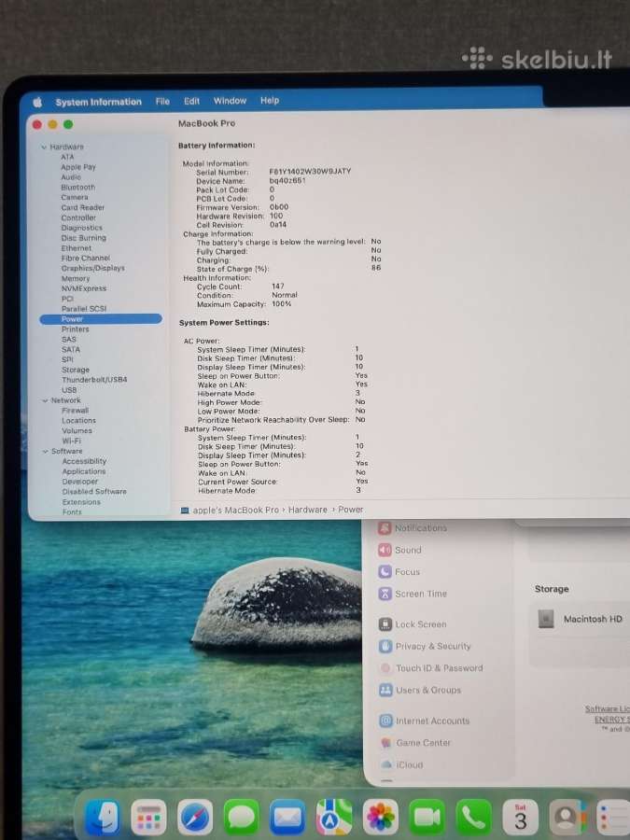The image size is (630, 840).
Task: Select SATA in the sidebar
Action: 71,349
